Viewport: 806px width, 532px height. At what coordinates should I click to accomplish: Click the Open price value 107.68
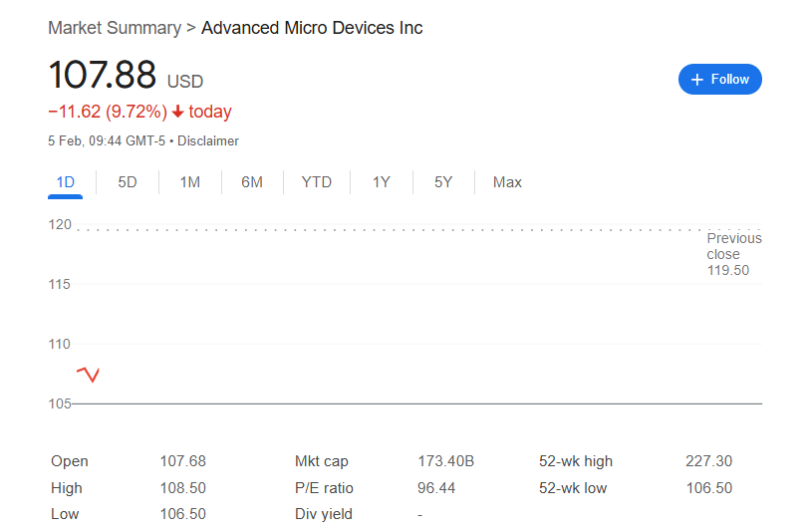[x=182, y=461]
